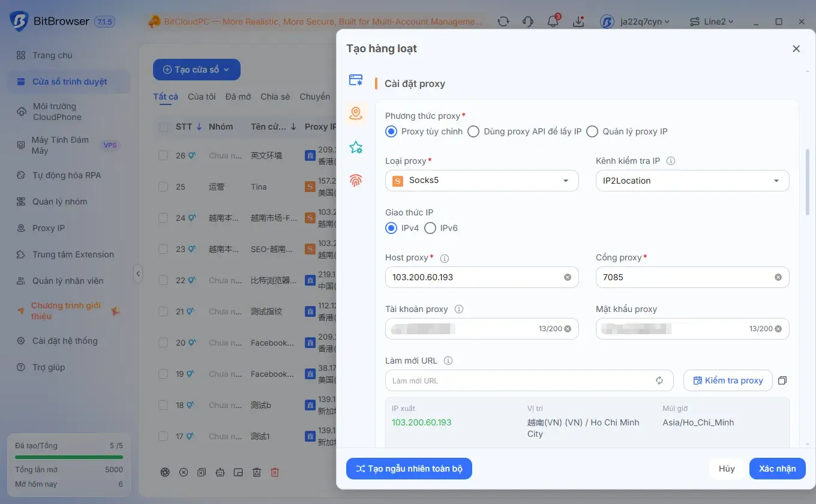The height and width of the screenshot is (504, 816).
Task: Clear the Host proxy field
Action: click(567, 277)
